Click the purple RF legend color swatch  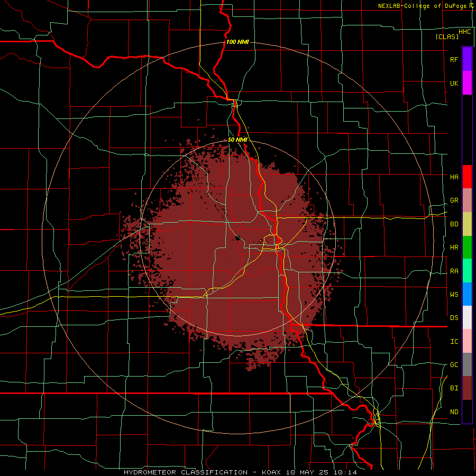click(467, 59)
